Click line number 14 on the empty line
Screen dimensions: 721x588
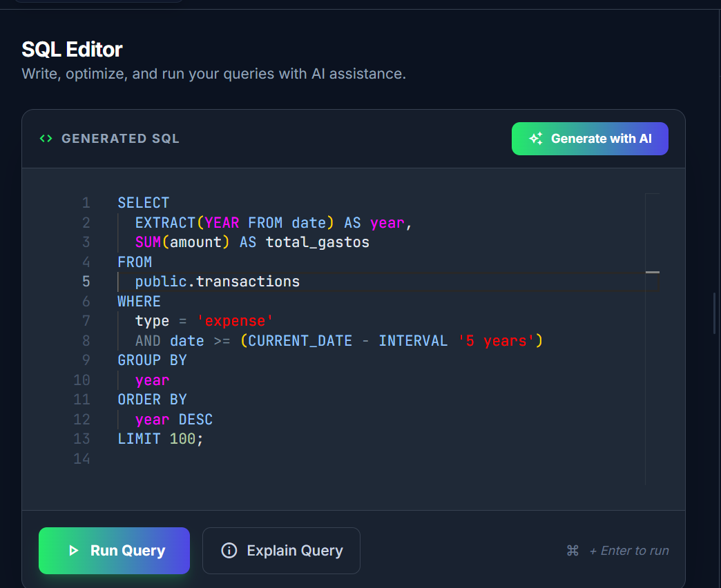(81, 459)
